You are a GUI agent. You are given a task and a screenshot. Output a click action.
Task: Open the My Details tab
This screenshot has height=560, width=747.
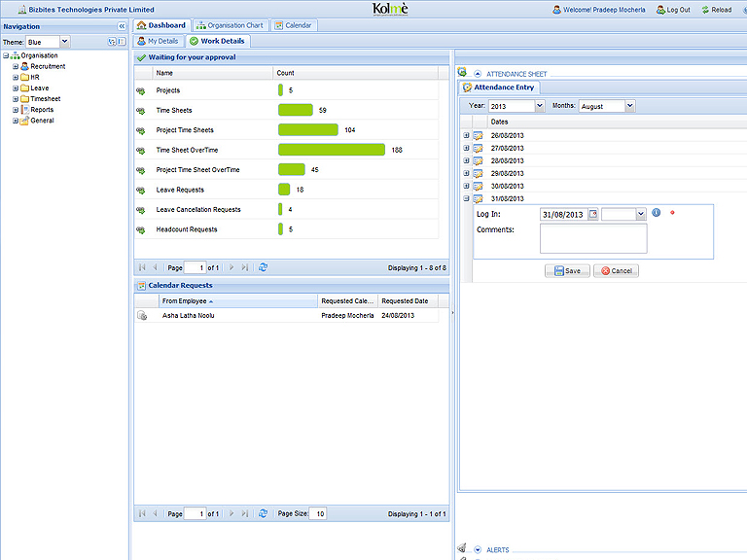[x=158, y=42]
